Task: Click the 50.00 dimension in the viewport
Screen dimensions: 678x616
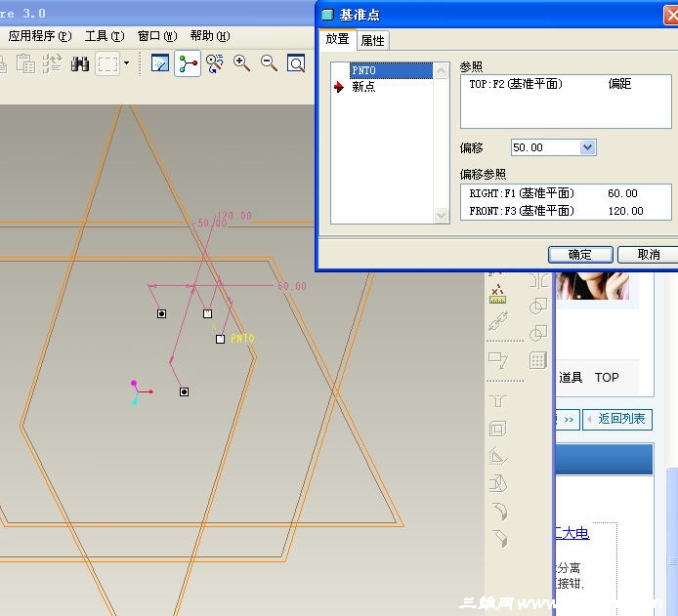Action: pos(212,224)
